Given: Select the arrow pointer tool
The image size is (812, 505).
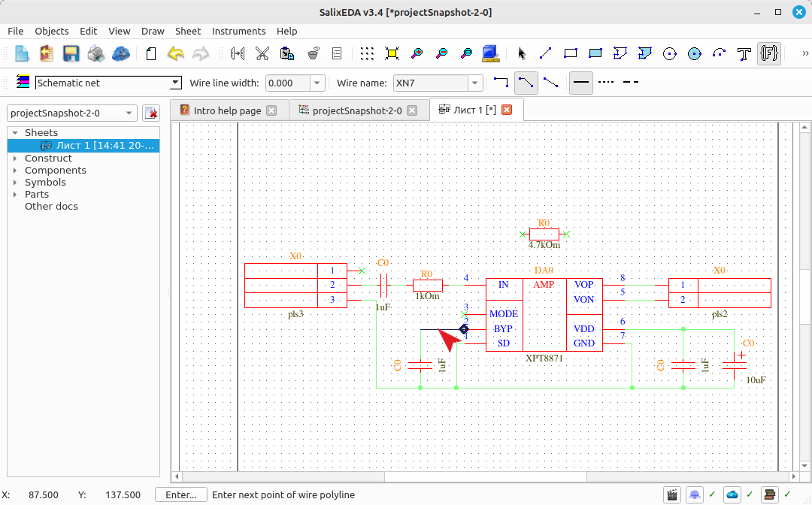Looking at the screenshot, I should (521, 53).
